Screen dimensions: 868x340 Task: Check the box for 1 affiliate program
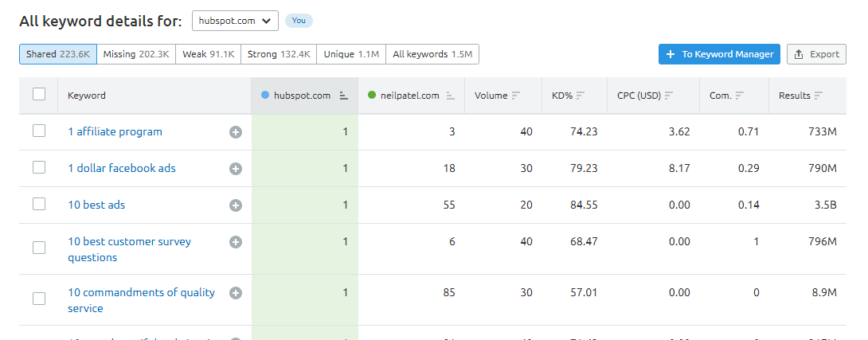(39, 131)
